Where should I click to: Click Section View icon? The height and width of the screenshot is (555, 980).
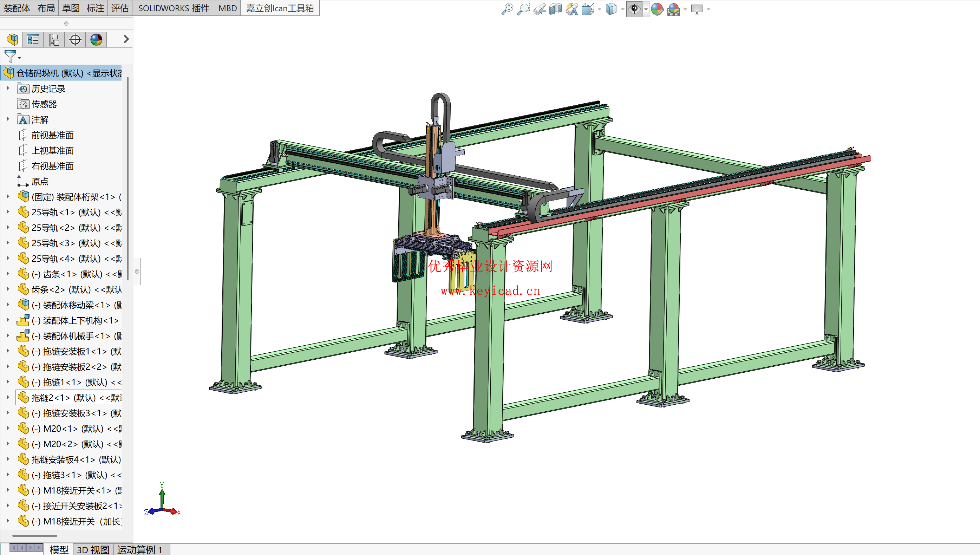(555, 9)
